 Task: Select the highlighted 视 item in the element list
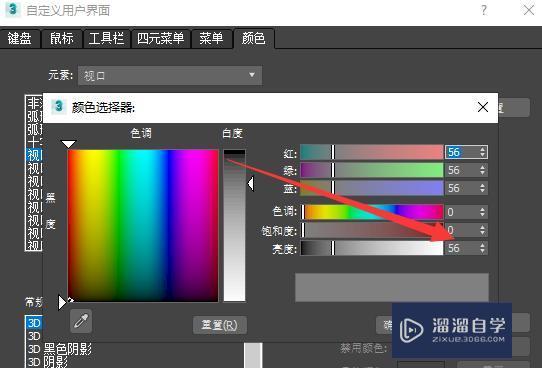[x=34, y=155]
